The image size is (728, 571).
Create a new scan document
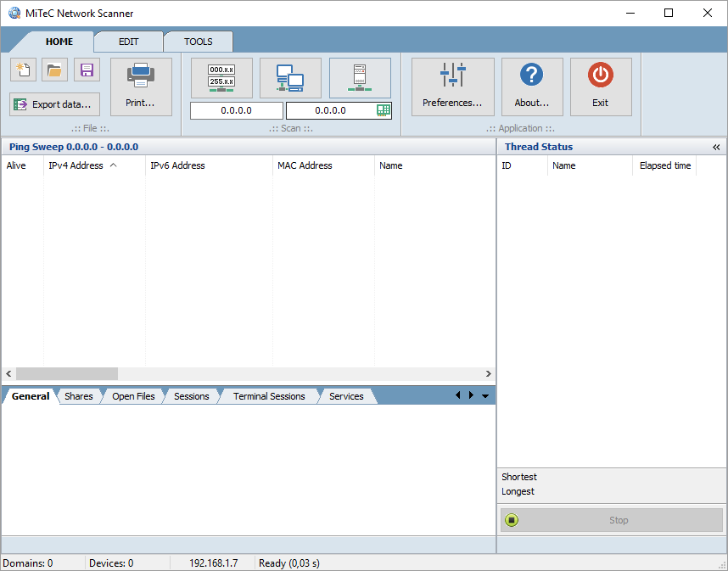point(22,69)
